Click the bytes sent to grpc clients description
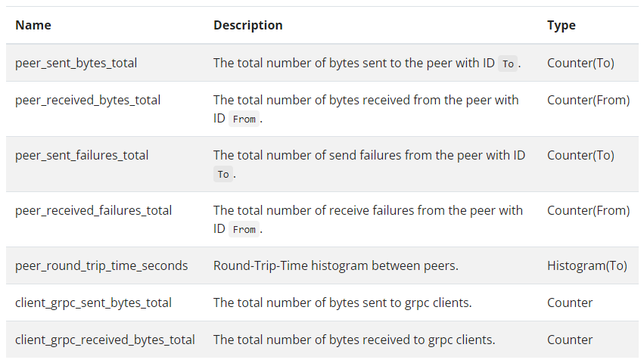Viewport: 644px width, 363px height. 342,302
